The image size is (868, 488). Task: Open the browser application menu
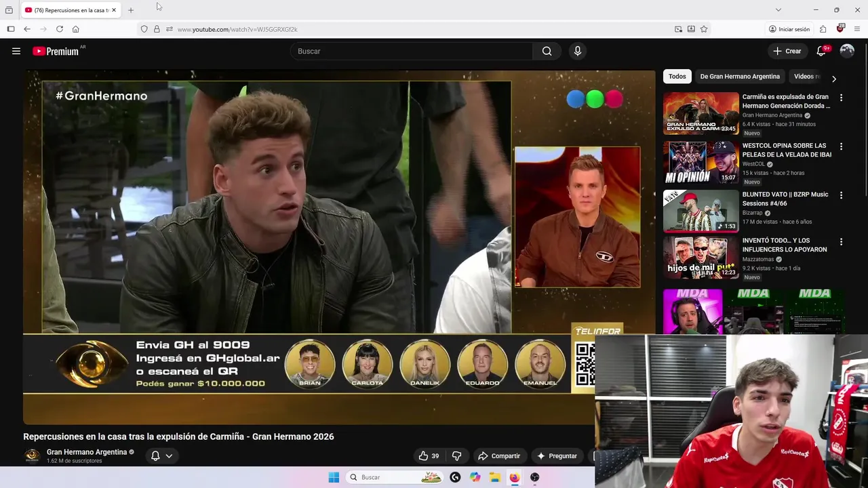(857, 29)
